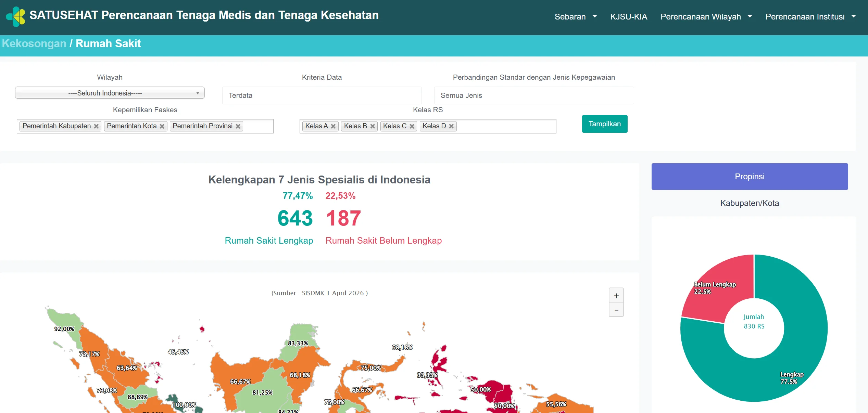This screenshot has width=868, height=413.
Task: Switch to the Kabupaten/Kota tab
Action: tap(750, 203)
